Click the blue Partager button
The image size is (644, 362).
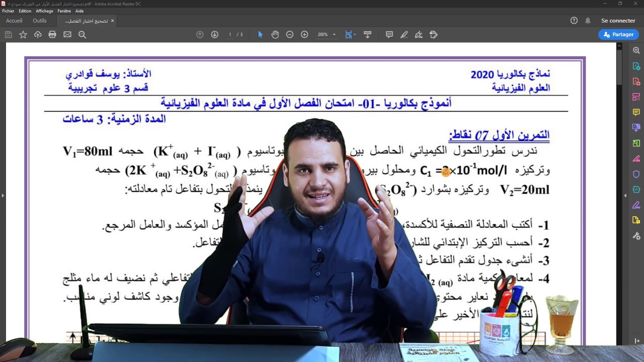[618, 35]
